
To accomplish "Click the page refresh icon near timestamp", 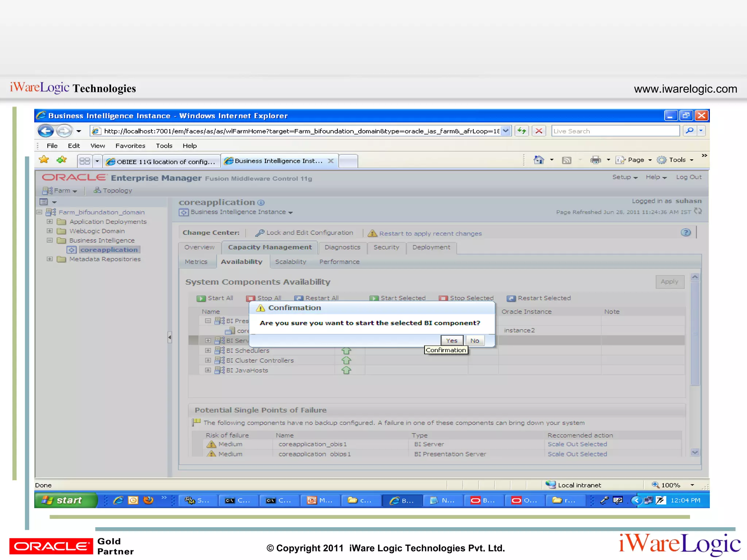I will coord(698,211).
